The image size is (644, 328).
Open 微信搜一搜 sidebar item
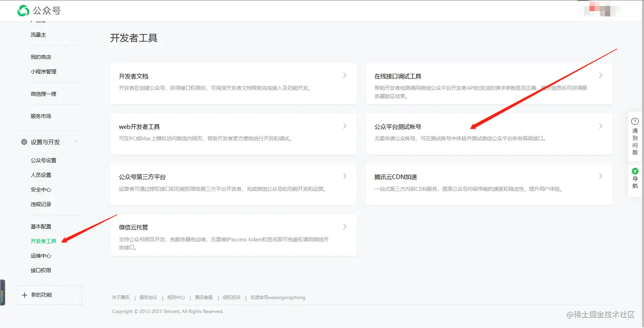[43, 94]
